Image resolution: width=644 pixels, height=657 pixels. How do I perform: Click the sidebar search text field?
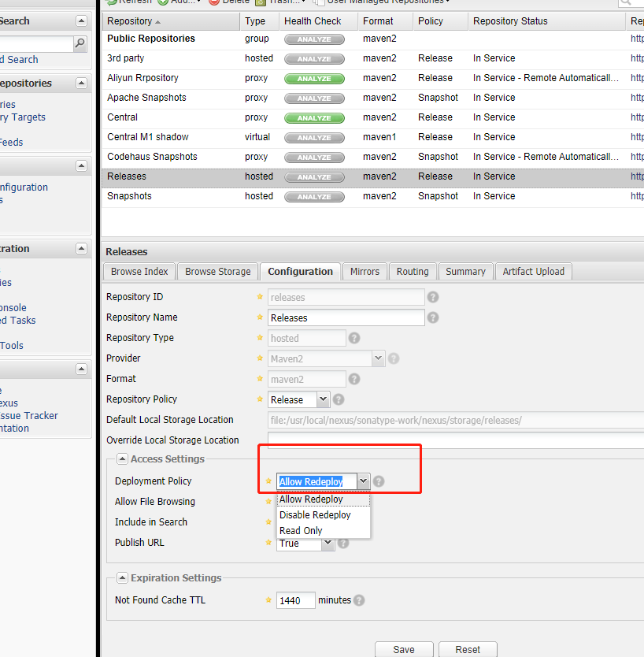click(x=36, y=43)
